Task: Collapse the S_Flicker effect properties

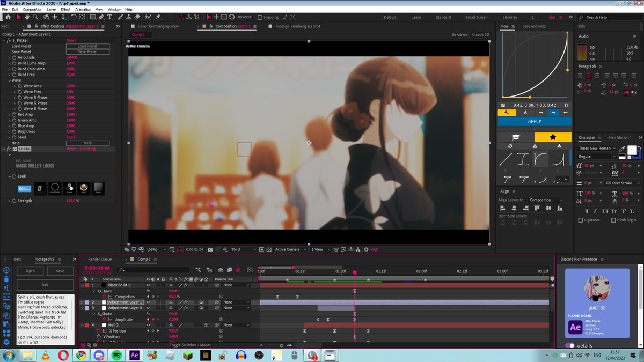Action: click(x=3, y=40)
